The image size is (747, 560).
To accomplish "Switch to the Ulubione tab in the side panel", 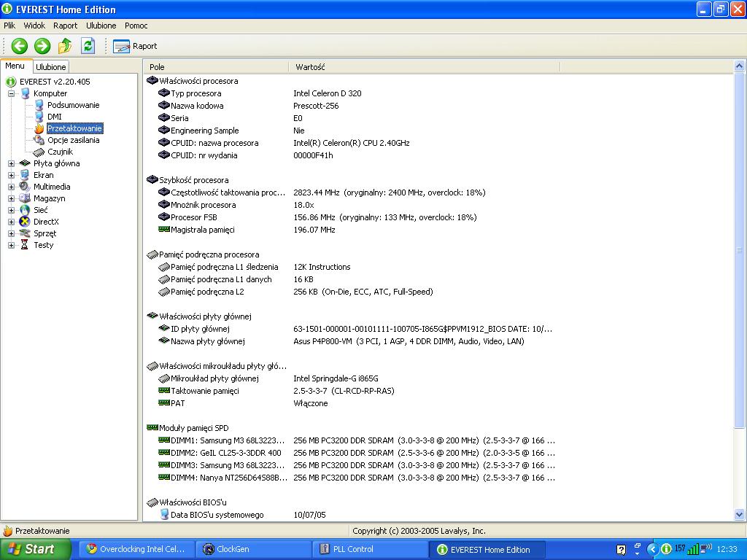I will 50,67.
